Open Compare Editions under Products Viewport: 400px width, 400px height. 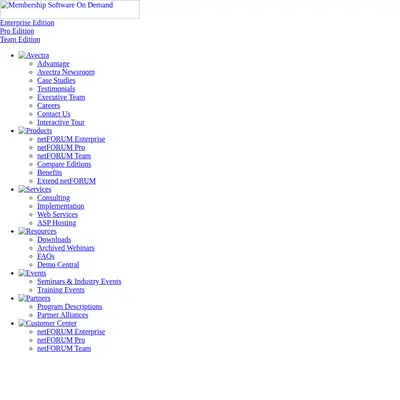point(64,164)
